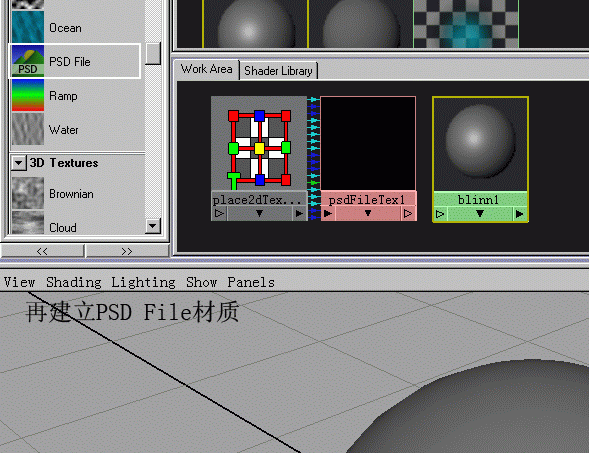The image size is (589, 453).
Task: Select the blinn1 material node swatch
Action: click(x=480, y=144)
